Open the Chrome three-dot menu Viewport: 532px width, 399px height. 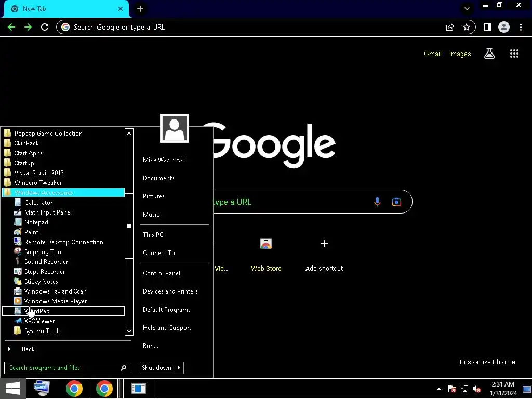(521, 27)
